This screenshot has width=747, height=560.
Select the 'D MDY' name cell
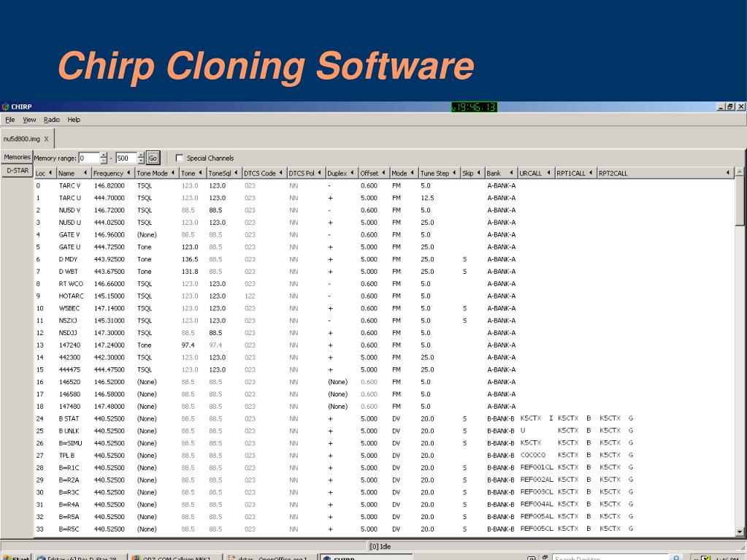[68, 259]
